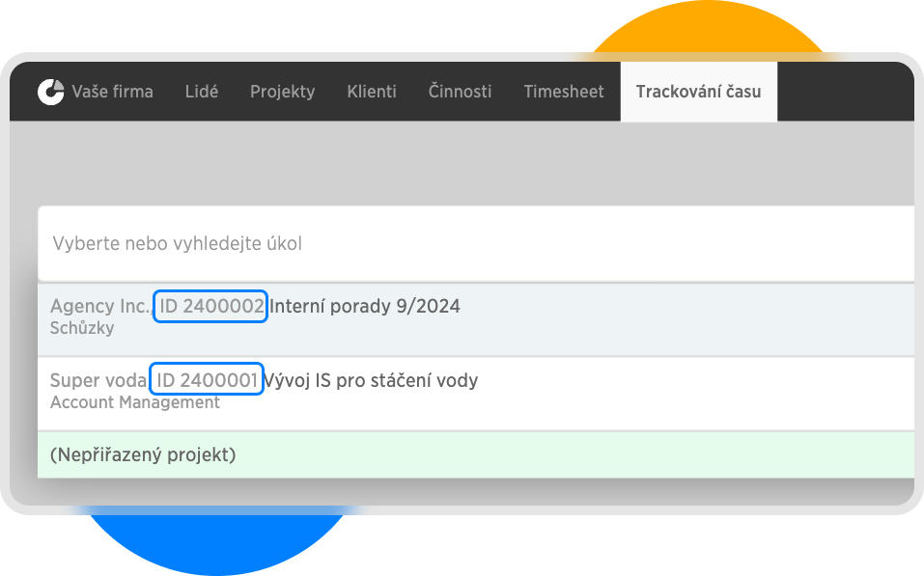Viewport: 924px width, 576px height.
Task: Click the highlighted ID 2400001 label
Action: click(x=207, y=380)
